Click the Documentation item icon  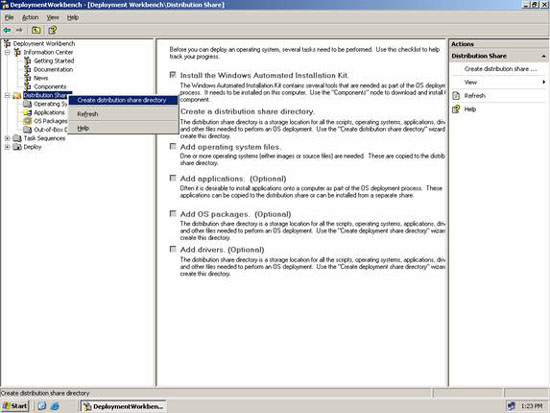[28, 69]
